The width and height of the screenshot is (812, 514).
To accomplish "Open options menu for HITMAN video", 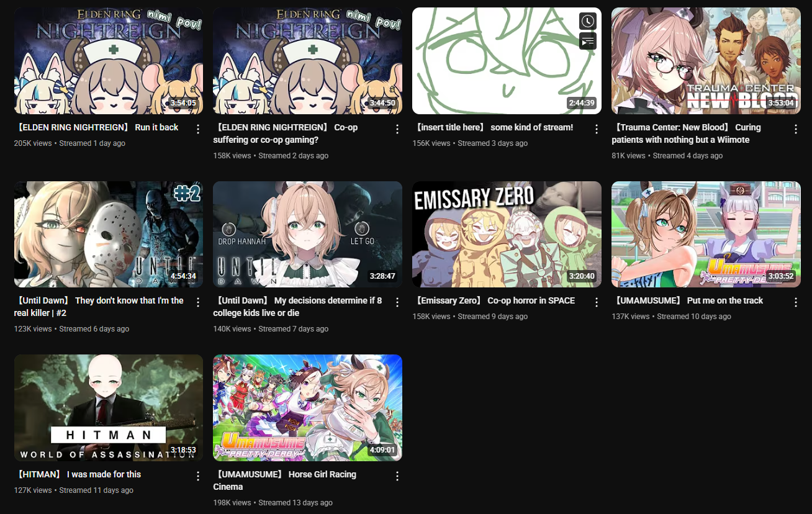I will coord(198,476).
